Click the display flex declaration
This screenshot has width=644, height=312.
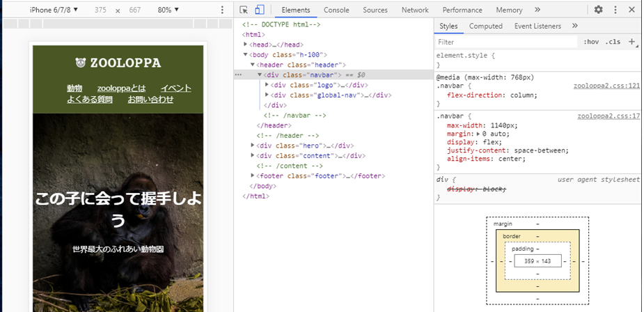(474, 142)
